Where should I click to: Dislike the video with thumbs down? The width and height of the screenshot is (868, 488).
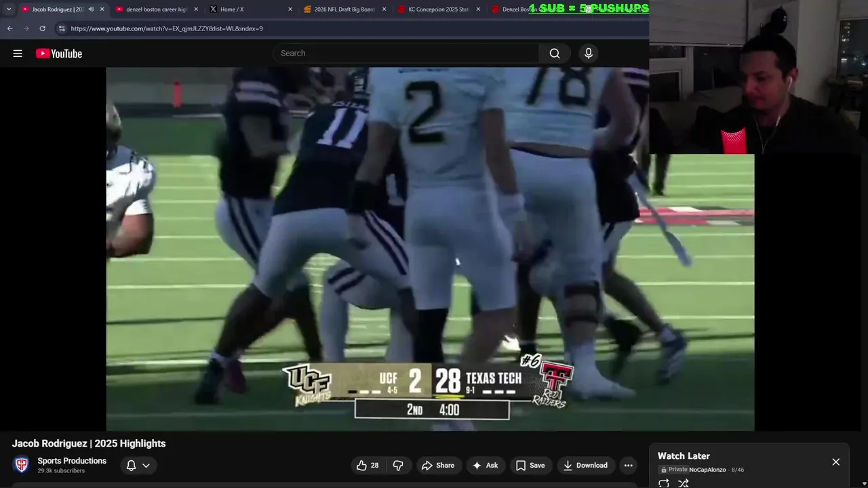click(x=398, y=466)
